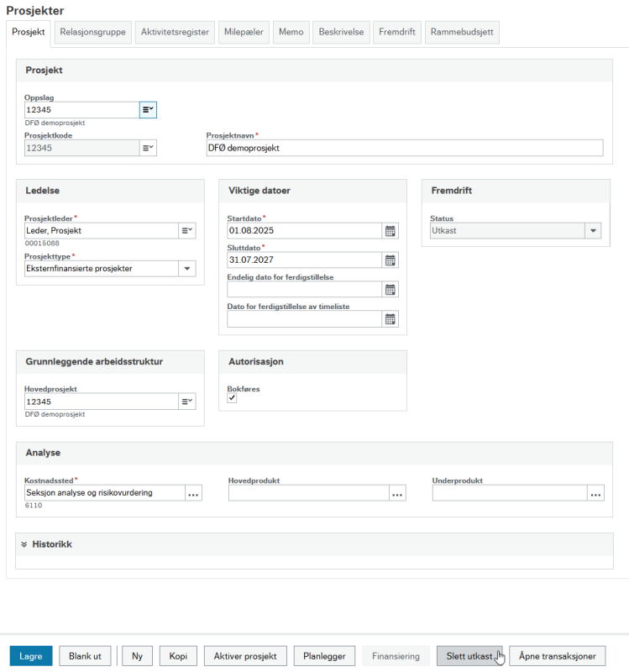Open the Hovedprosjekt lookup list icon
The height and width of the screenshot is (672, 629).
[x=187, y=402]
